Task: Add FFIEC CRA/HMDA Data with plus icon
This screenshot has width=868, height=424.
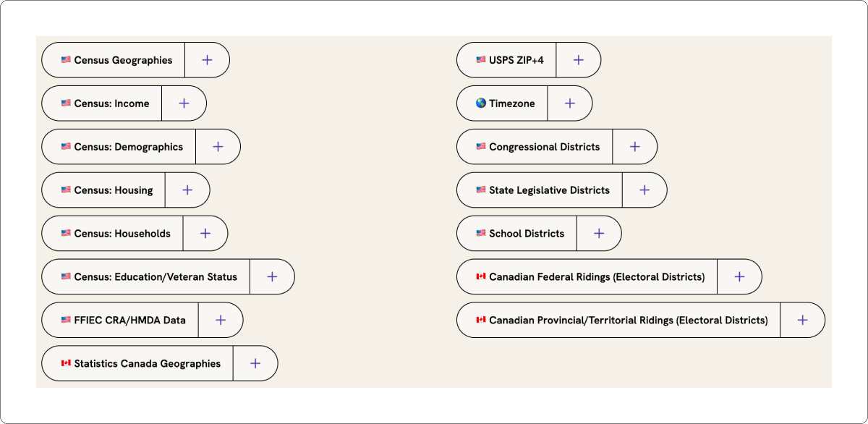Action: [221, 321]
